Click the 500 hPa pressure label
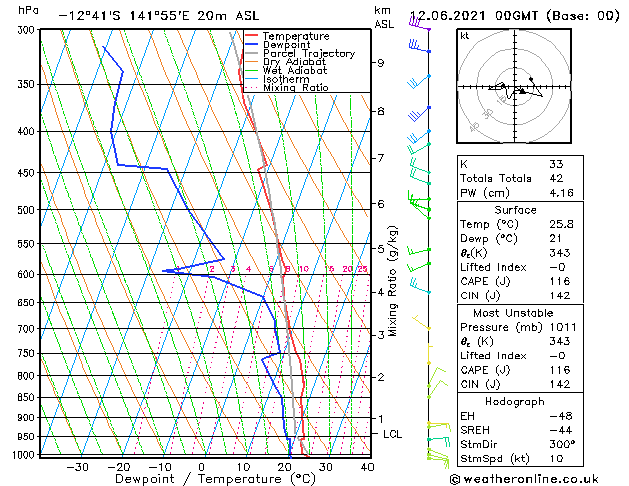This screenshot has height=486, width=629. point(28,210)
